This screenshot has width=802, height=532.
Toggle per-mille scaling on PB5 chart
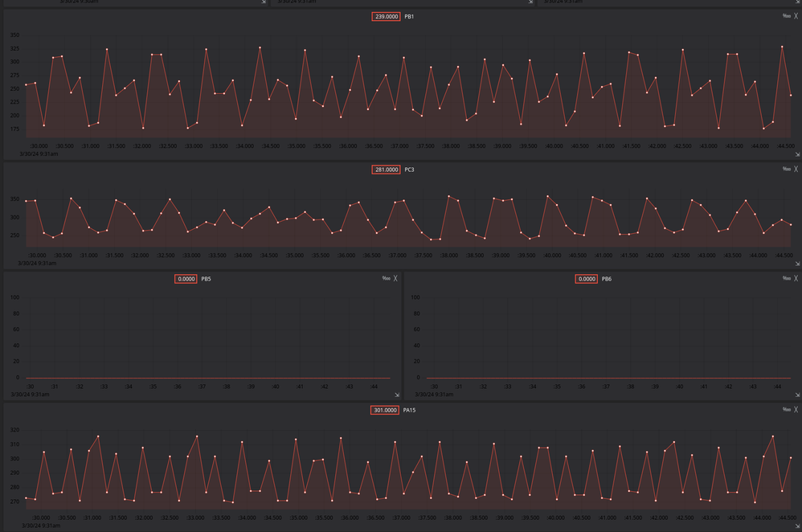click(387, 279)
